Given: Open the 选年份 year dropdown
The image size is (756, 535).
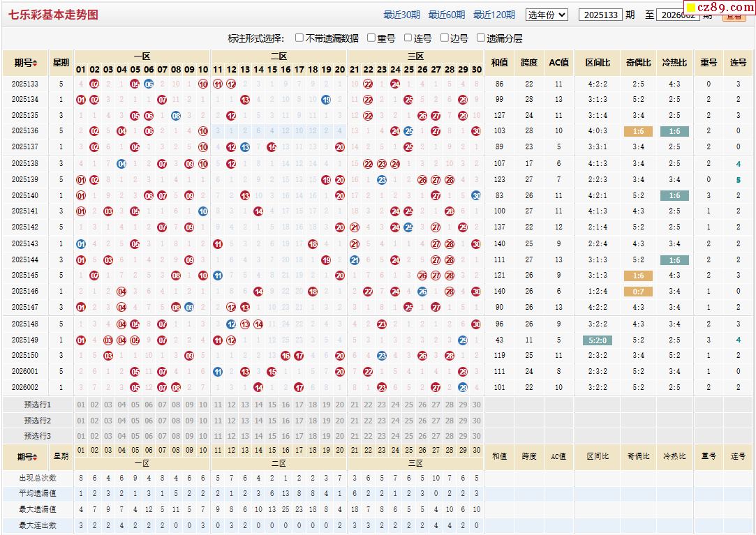Looking at the screenshot, I should (x=547, y=15).
